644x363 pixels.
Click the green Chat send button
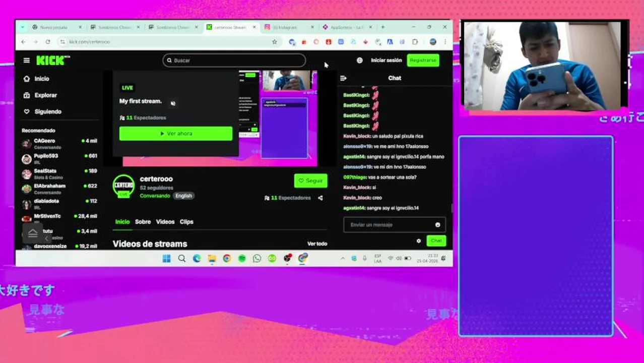(436, 241)
